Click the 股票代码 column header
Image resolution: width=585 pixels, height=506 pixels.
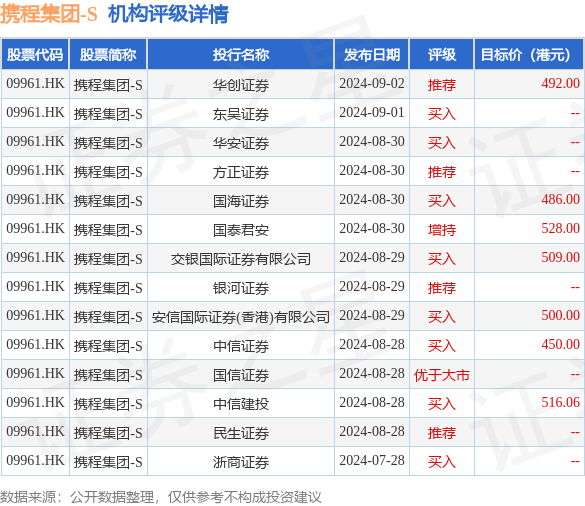pos(35,55)
